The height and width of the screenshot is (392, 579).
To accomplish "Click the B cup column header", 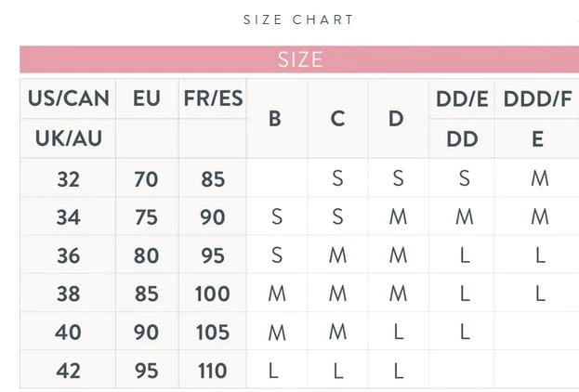I will (x=276, y=118).
